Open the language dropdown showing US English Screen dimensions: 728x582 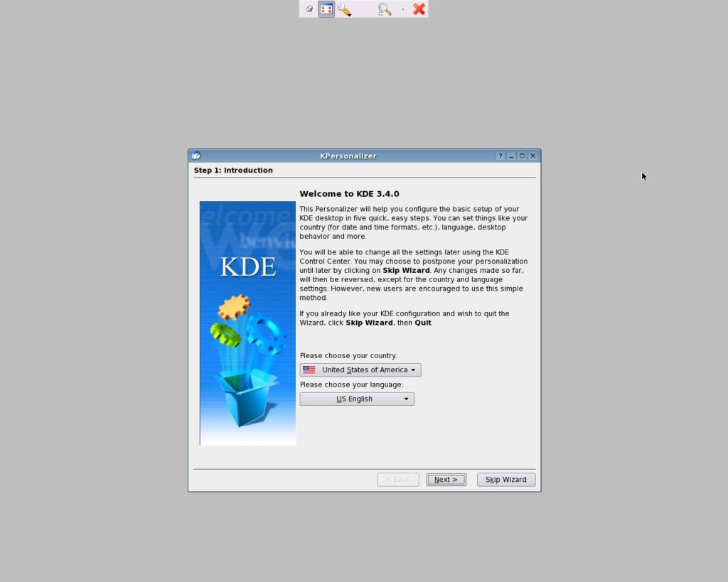[357, 399]
